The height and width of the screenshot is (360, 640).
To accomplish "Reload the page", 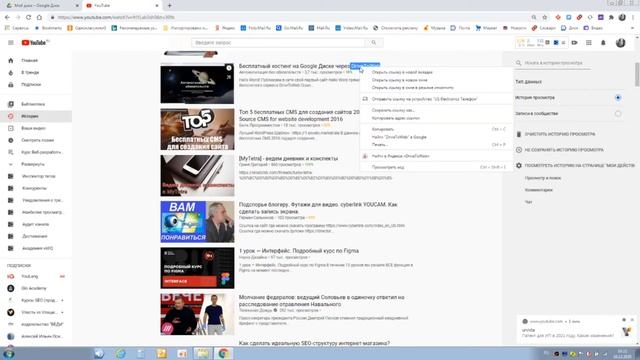I will pos(28,17).
